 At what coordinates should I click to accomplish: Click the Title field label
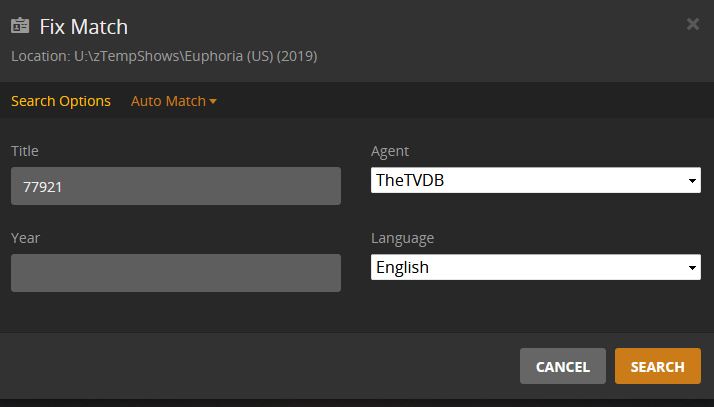point(25,151)
